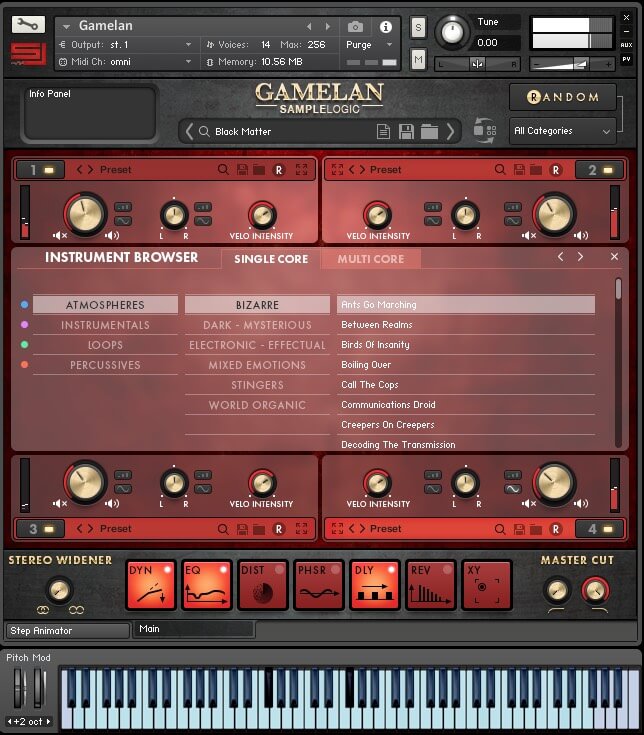Click core 1 search magnifier icon
The image size is (644, 735).
(x=223, y=170)
